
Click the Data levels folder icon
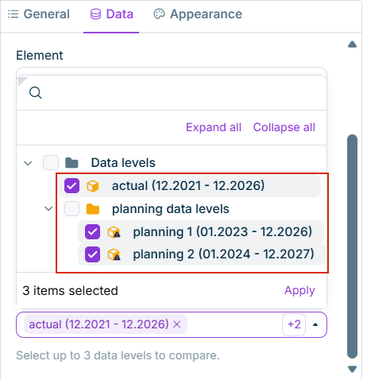72,163
